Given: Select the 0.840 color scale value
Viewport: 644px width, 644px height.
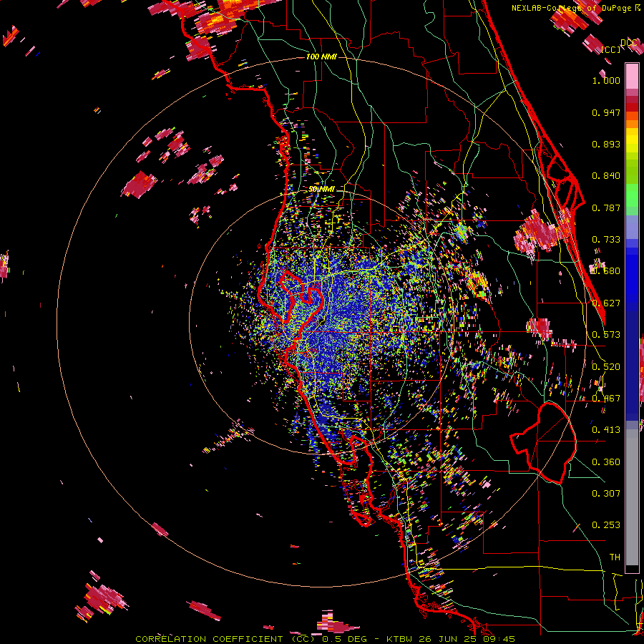Looking at the screenshot, I should pyautogui.click(x=606, y=176).
